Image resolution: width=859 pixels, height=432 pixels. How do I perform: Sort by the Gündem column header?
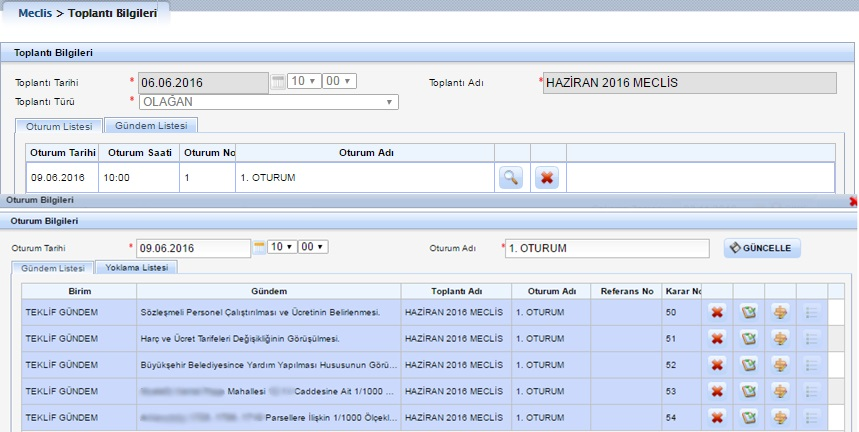[269, 291]
